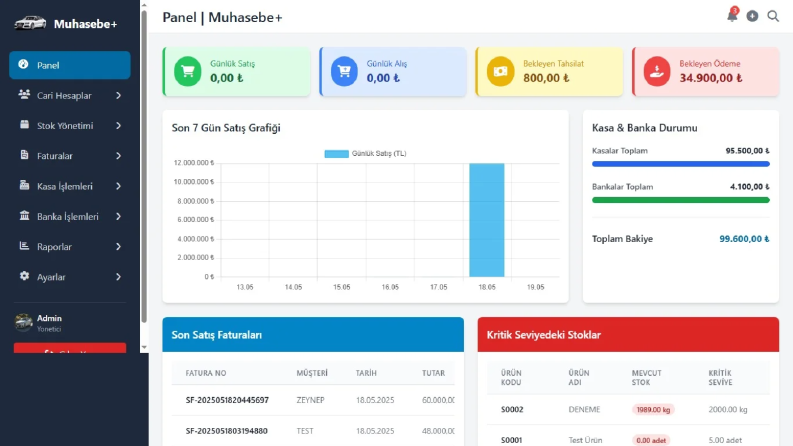Click the red Bekleyen Ödeme hand icon
Screen dimensions: 793x446
657,72
